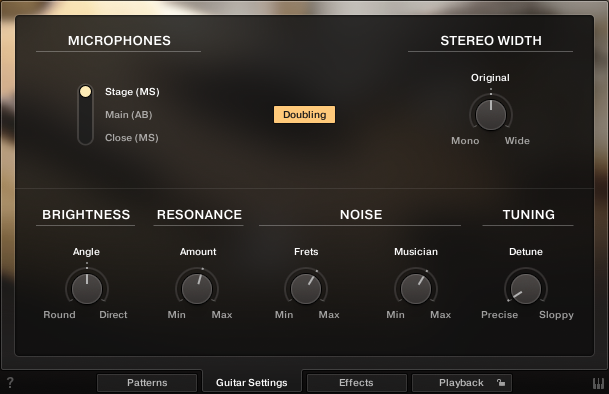This screenshot has height=394, width=609.
Task: Click the Min label under Frets knob
Action: point(284,315)
